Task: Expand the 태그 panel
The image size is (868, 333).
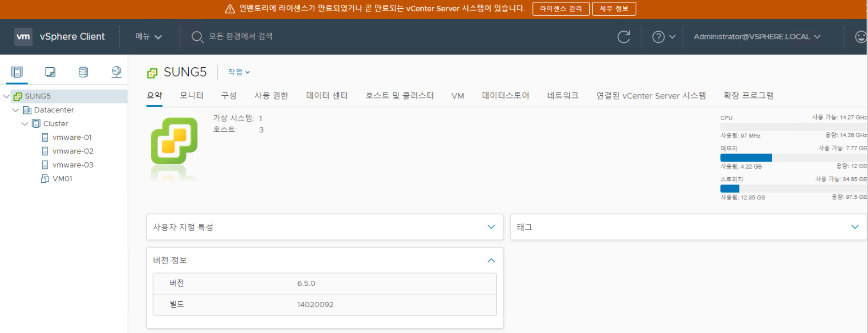Action: 855,227
